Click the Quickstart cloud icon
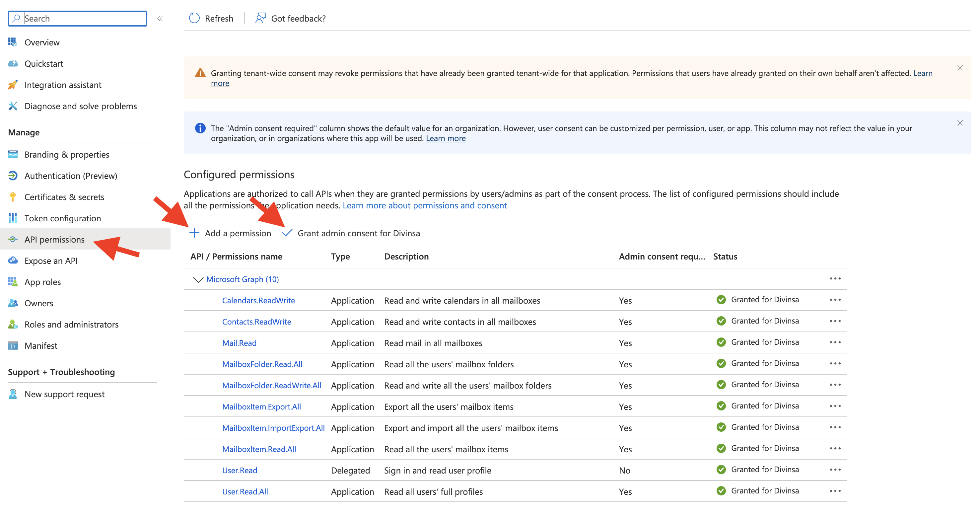 tap(13, 63)
